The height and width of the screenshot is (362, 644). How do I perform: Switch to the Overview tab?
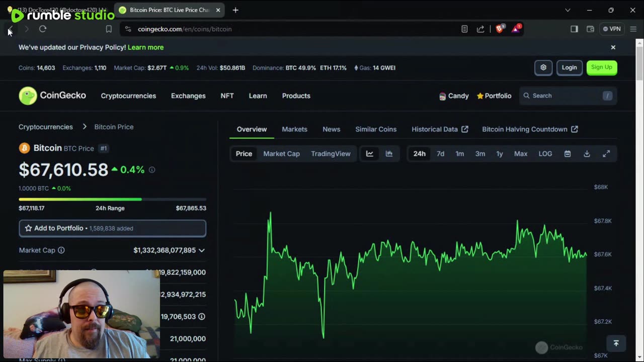[x=252, y=129]
